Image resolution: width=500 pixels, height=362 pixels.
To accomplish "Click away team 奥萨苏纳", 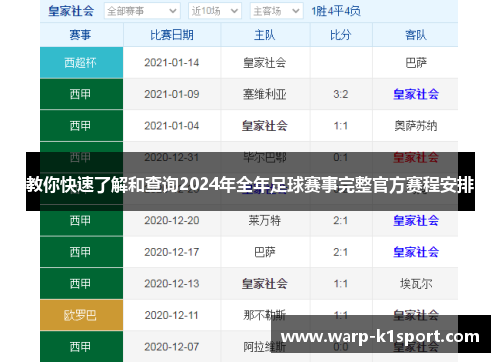I will coord(416,126).
